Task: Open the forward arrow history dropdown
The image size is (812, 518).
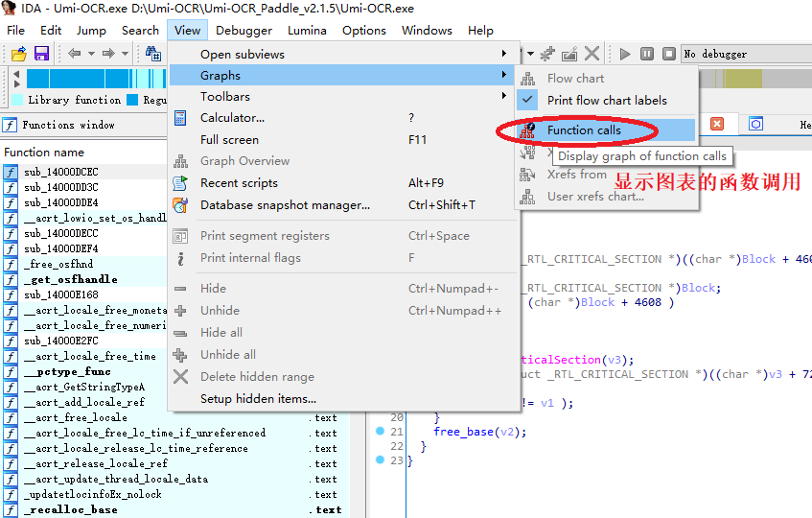Action: (125, 54)
